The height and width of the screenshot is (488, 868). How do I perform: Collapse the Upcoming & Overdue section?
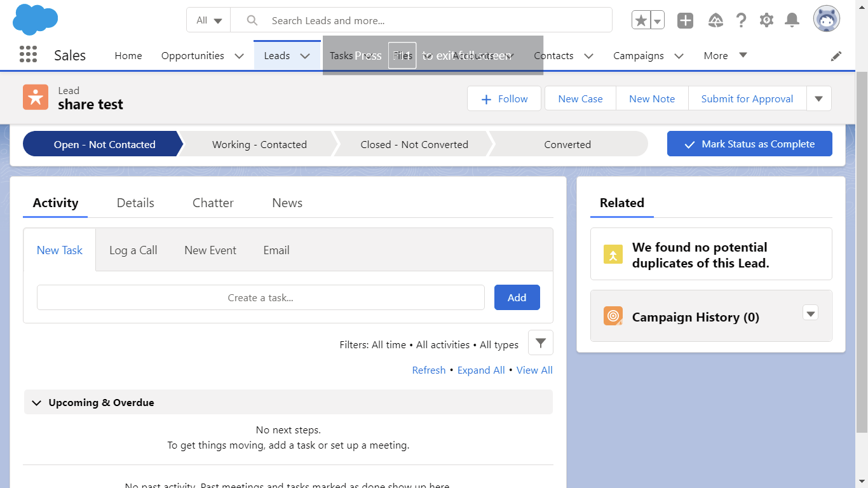[37, 403]
